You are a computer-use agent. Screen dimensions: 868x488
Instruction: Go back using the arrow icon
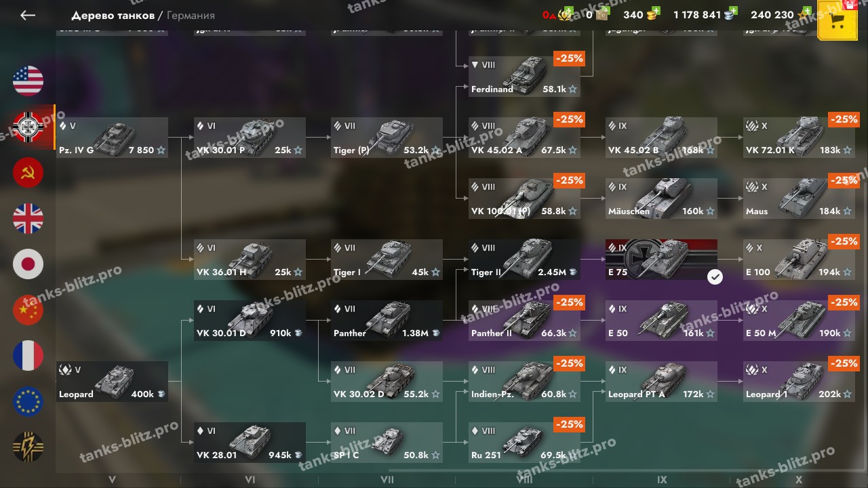pyautogui.click(x=28, y=15)
